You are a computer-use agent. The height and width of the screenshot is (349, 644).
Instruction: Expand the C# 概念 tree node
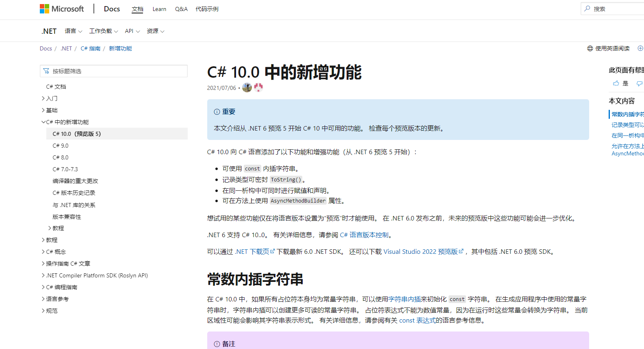[43, 252]
